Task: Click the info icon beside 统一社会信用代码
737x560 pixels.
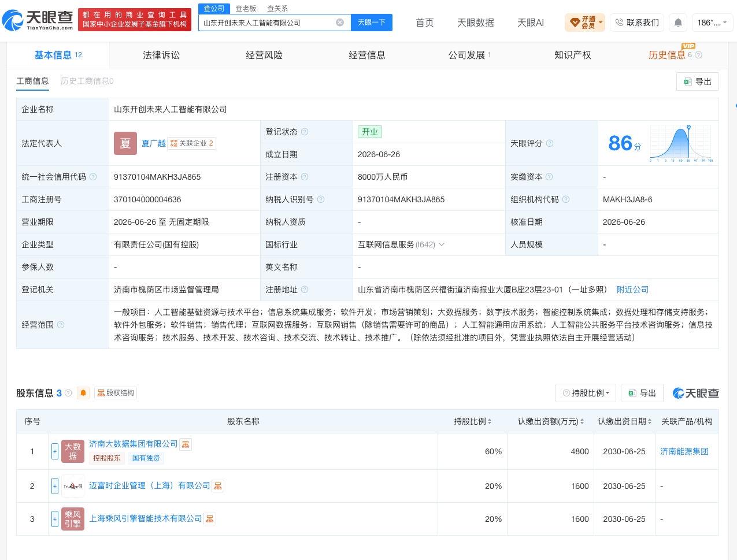Action: pos(93,177)
